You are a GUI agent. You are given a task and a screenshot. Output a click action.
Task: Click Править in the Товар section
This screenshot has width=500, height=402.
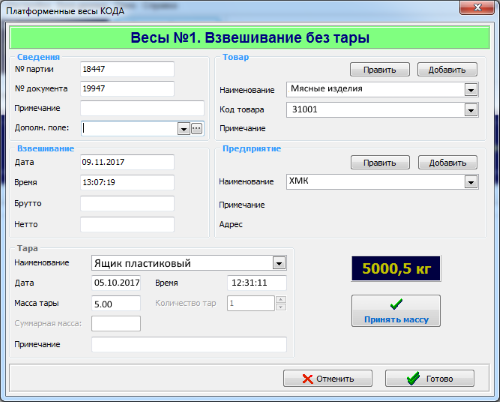click(x=380, y=70)
